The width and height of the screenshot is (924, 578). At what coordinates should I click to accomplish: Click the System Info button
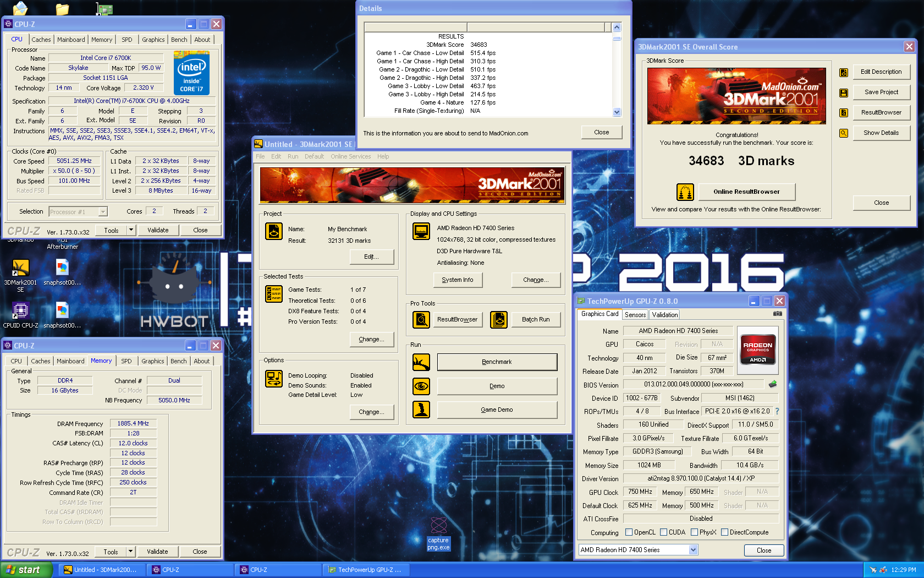click(458, 280)
